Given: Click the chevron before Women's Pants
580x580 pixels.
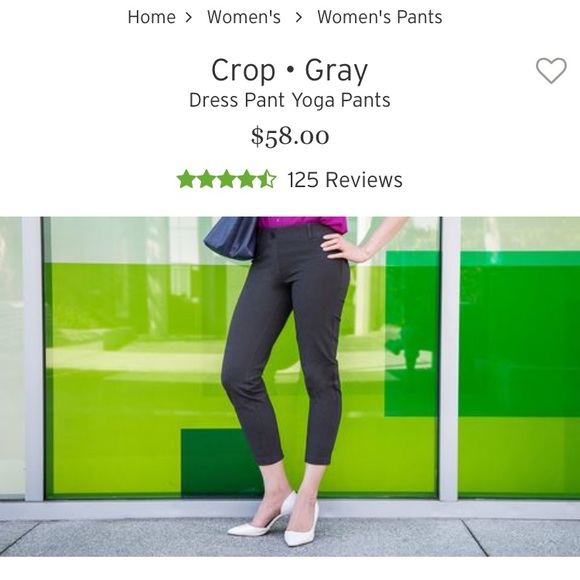Looking at the screenshot, I should pos(299,17).
